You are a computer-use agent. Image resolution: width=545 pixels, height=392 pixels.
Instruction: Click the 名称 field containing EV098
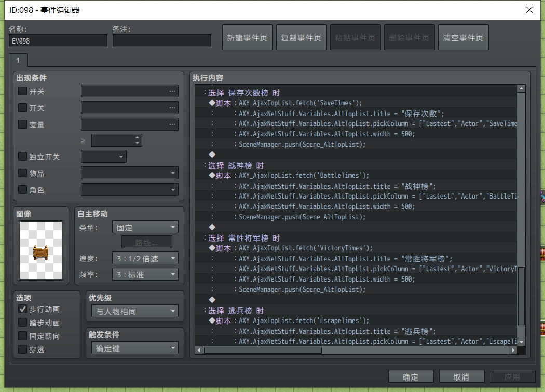(x=58, y=41)
